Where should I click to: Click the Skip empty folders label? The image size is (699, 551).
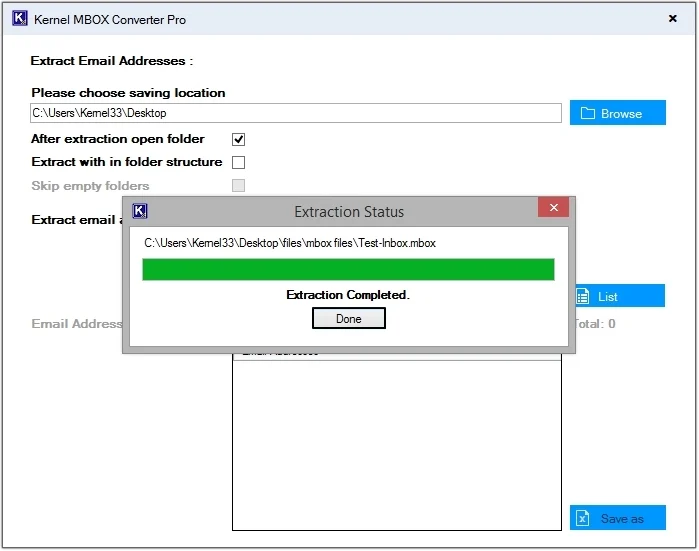[90, 185]
